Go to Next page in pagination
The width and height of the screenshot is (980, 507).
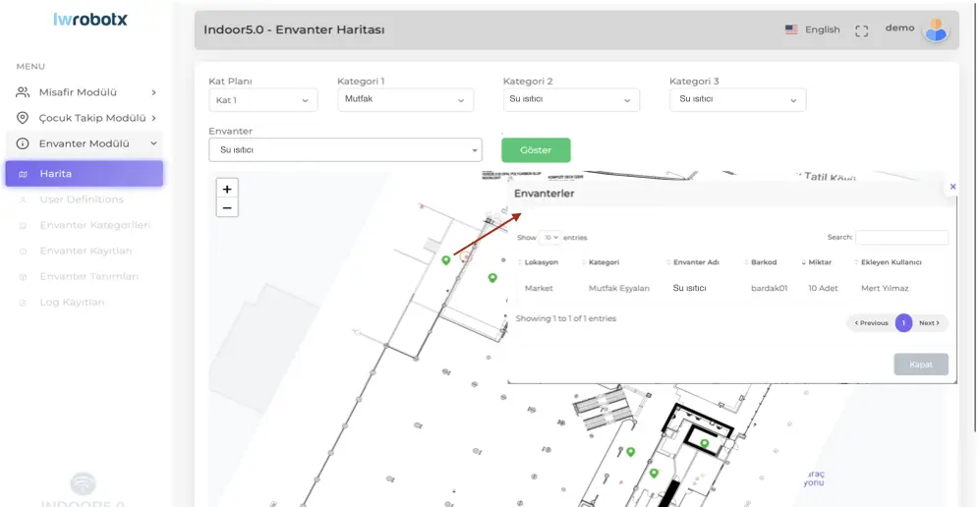(x=929, y=323)
